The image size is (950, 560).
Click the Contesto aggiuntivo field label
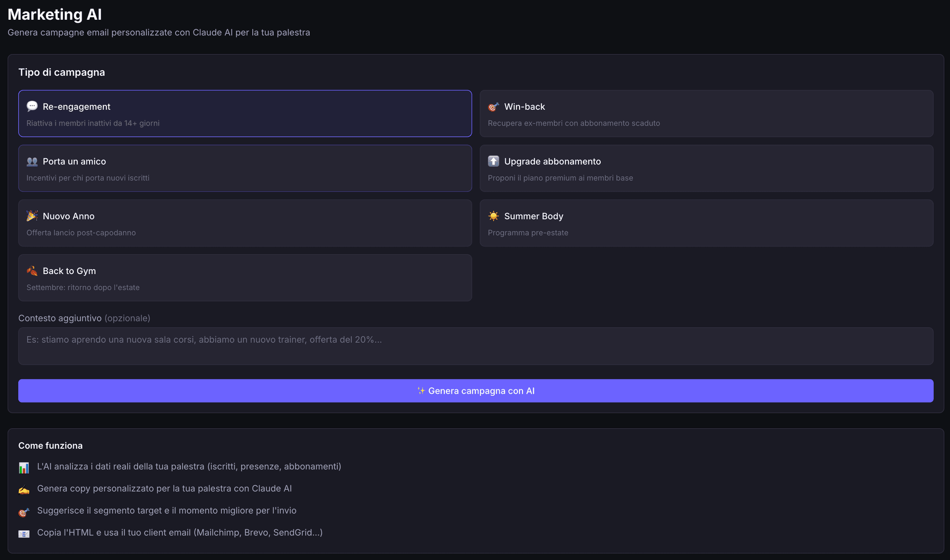click(84, 318)
